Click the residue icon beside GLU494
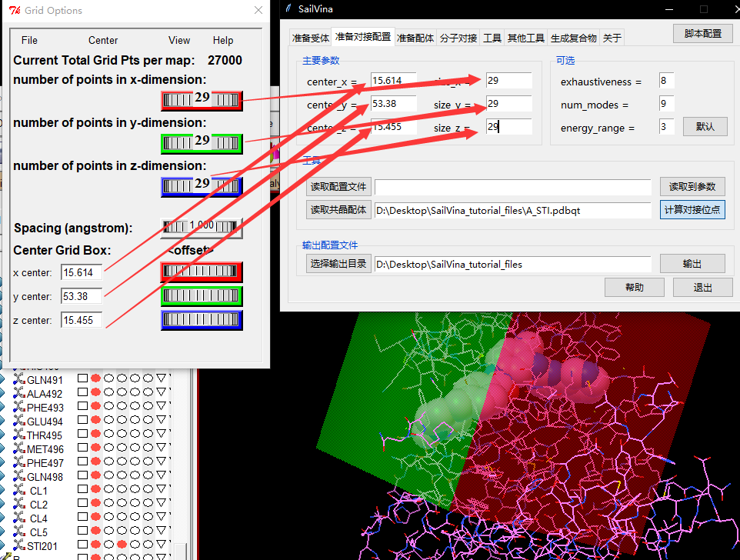 [x=19, y=421]
